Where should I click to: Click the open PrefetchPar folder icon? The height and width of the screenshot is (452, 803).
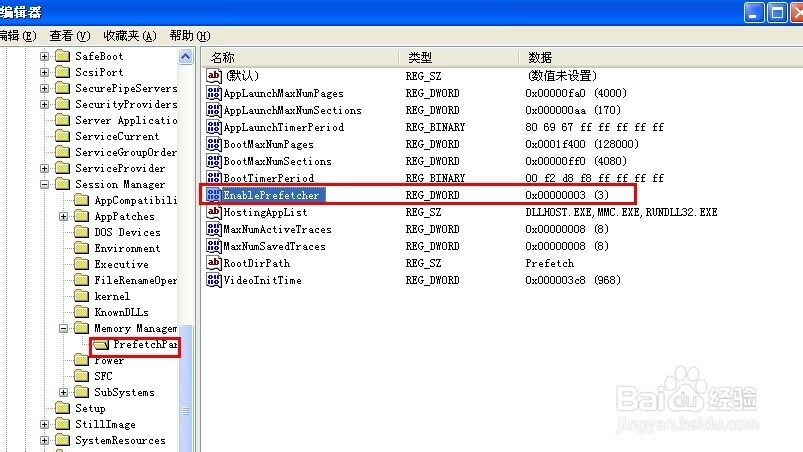[101, 345]
